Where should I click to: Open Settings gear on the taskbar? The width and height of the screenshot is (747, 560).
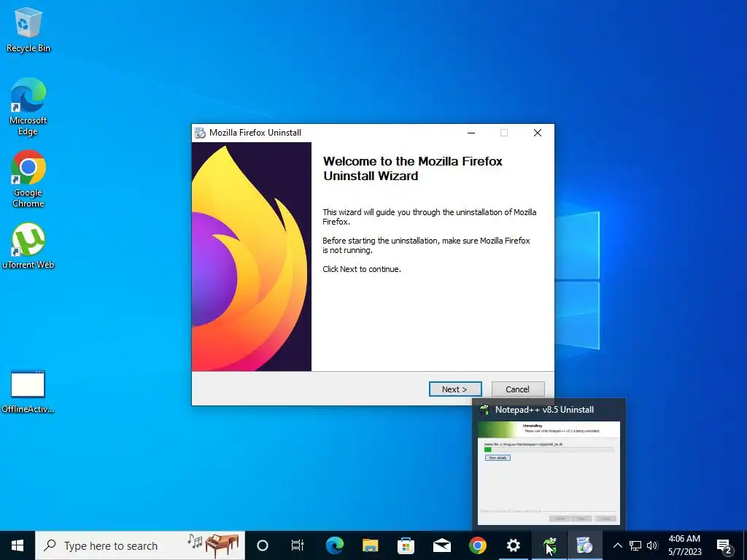513,545
